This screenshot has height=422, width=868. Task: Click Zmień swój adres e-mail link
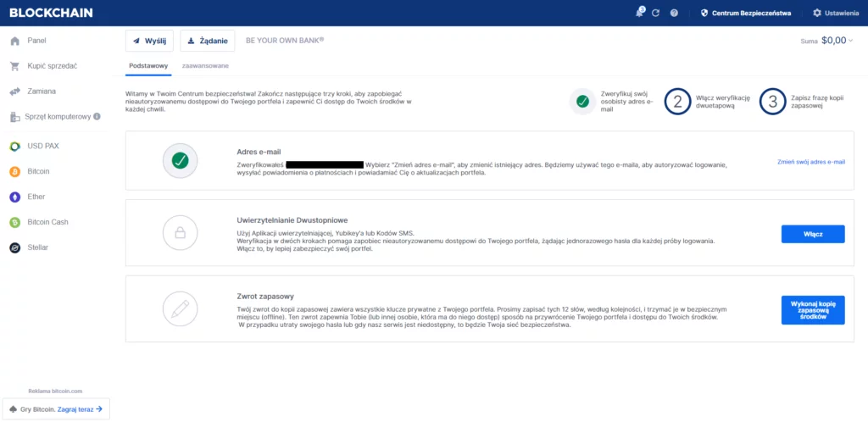(811, 162)
